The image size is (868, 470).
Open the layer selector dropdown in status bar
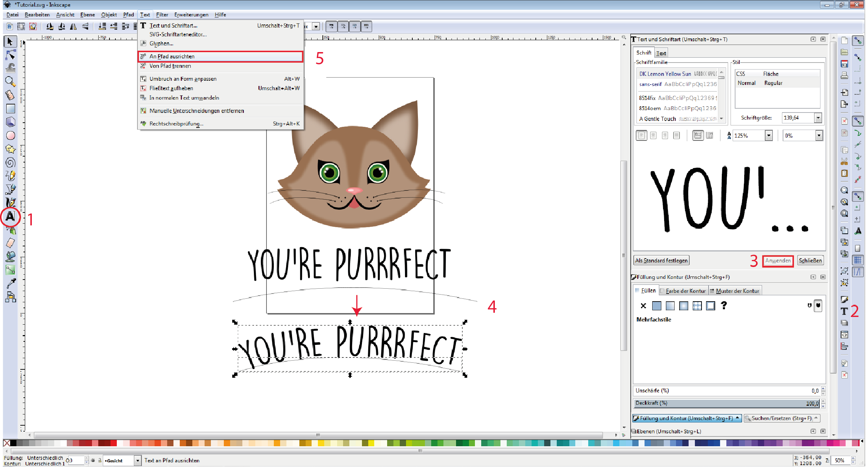[x=138, y=461]
